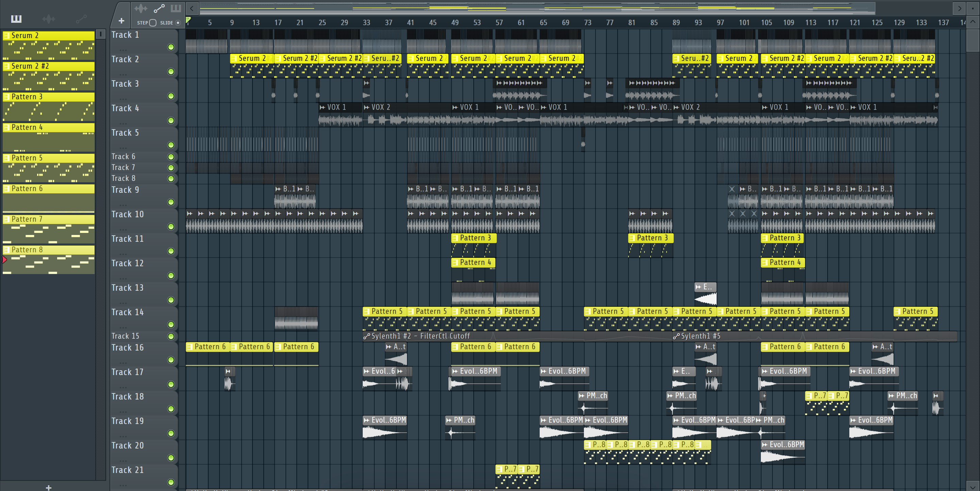The width and height of the screenshot is (980, 491).
Task: Select the Track 20 header label
Action: 128,446
